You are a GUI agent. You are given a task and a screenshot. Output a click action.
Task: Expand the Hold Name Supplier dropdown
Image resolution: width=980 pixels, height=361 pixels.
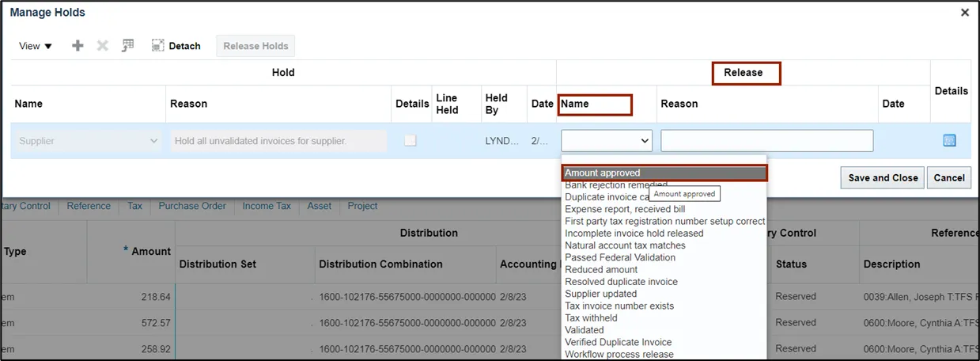pos(88,141)
